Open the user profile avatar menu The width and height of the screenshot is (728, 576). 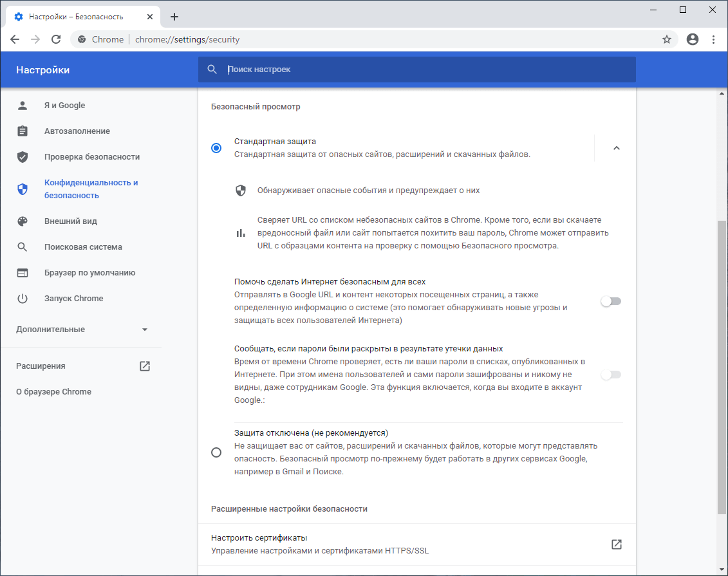click(x=692, y=39)
